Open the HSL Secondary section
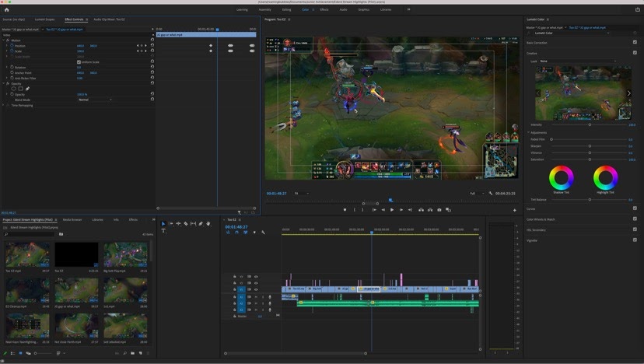 (536, 229)
